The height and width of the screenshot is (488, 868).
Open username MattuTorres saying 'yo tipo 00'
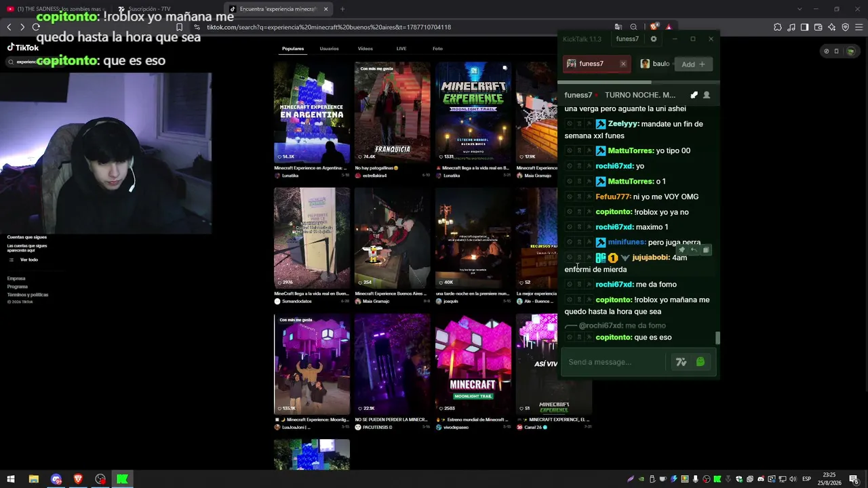tap(631, 150)
